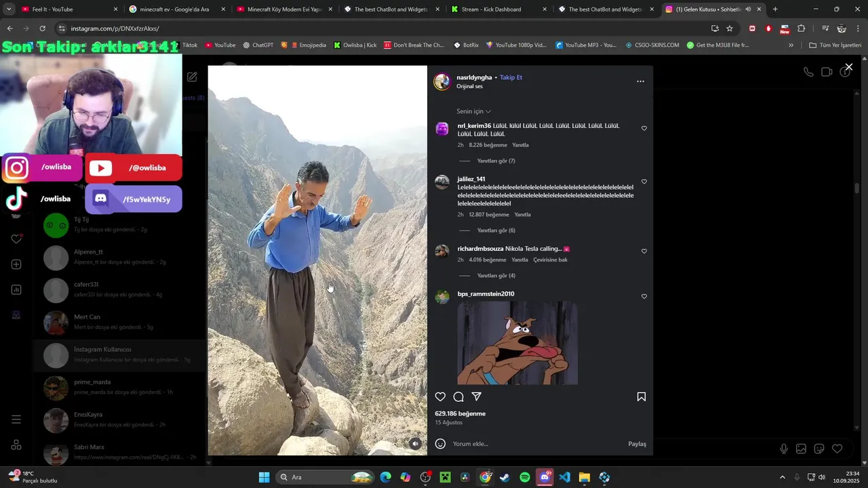Screen dimensions: 868x488
Task: Close the post overlay with the X
Action: pos(848,67)
